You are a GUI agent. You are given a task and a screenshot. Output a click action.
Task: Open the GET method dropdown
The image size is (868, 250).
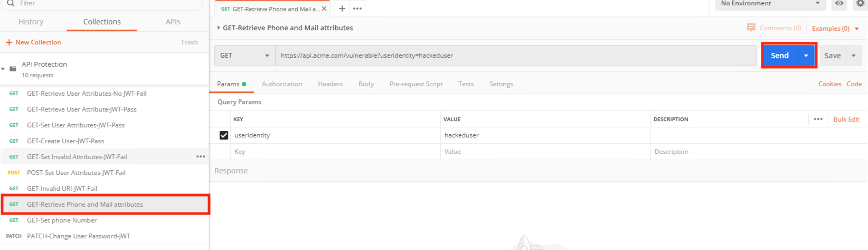[x=245, y=55]
